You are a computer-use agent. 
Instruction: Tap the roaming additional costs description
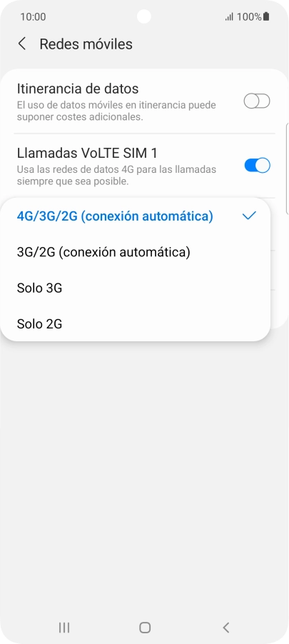(116, 111)
